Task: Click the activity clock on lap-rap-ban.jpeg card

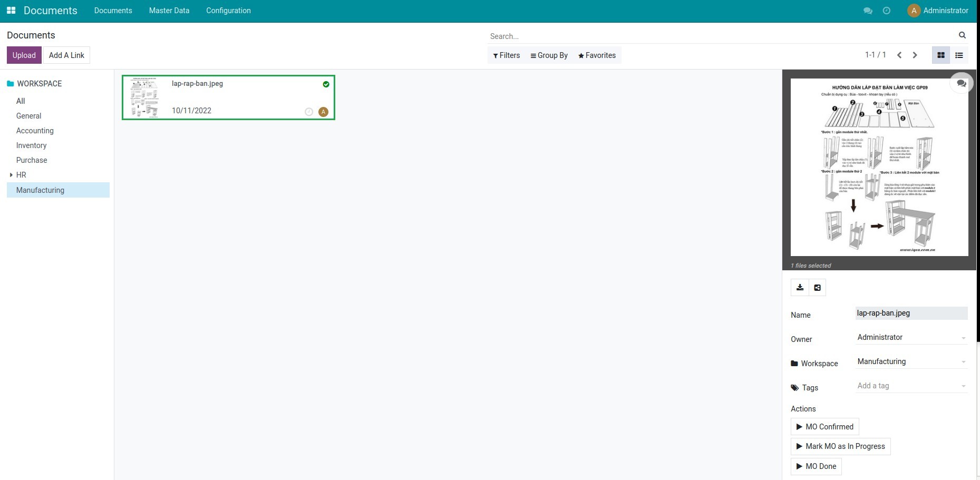Action: (309, 112)
